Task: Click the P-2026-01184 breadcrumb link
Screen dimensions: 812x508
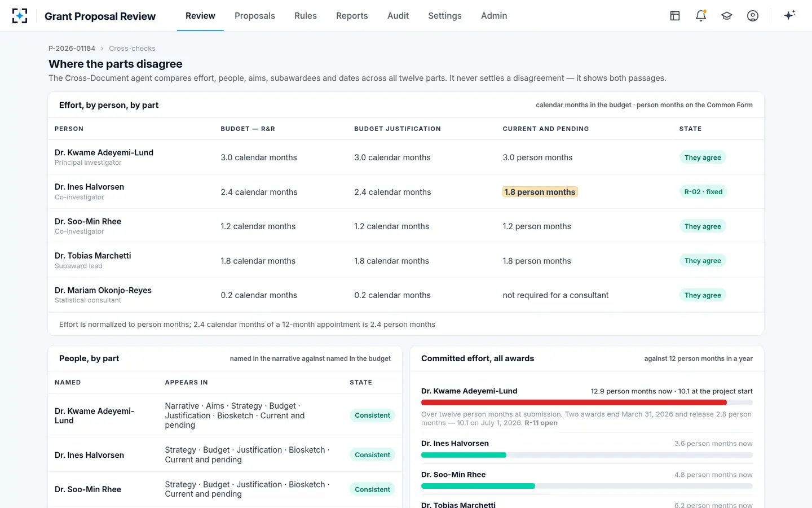Action: [x=72, y=49]
